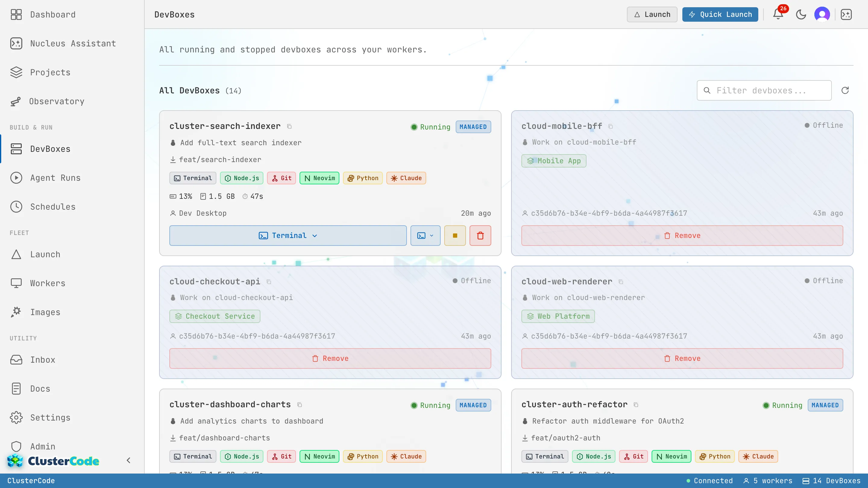Viewport: 868px width, 488px height.
Task: Open Agent Runs
Action: [72, 178]
